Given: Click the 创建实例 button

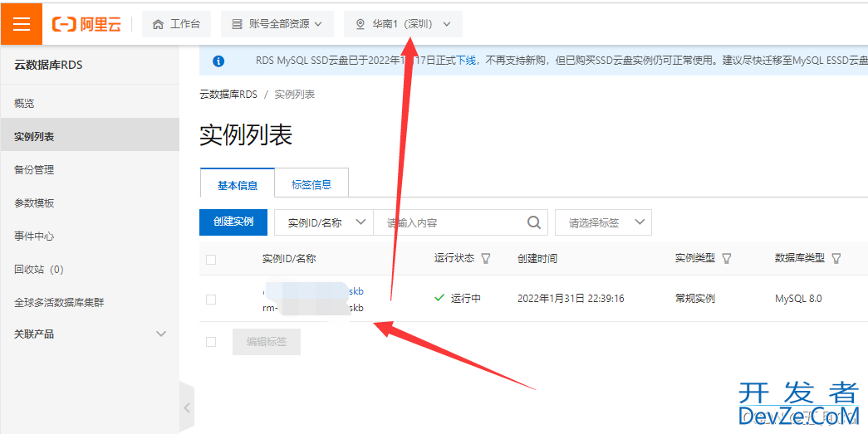Looking at the screenshot, I should pyautogui.click(x=233, y=222).
